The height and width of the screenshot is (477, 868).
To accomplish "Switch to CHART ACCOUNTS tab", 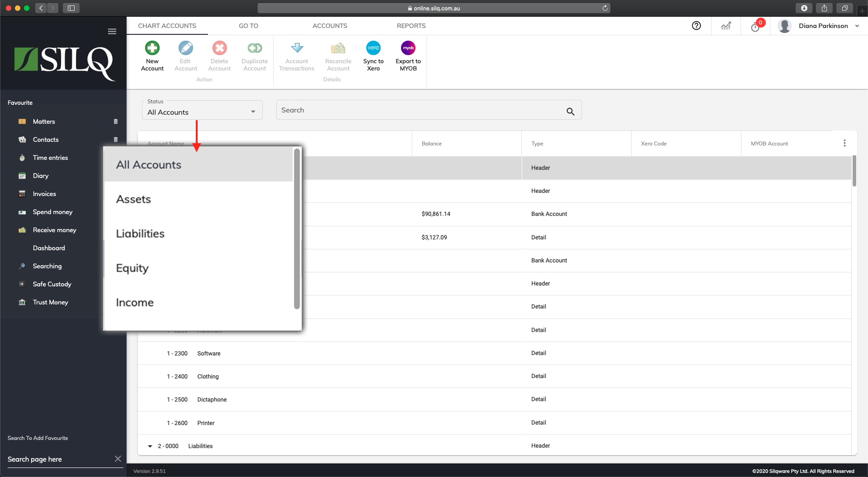I will (167, 26).
